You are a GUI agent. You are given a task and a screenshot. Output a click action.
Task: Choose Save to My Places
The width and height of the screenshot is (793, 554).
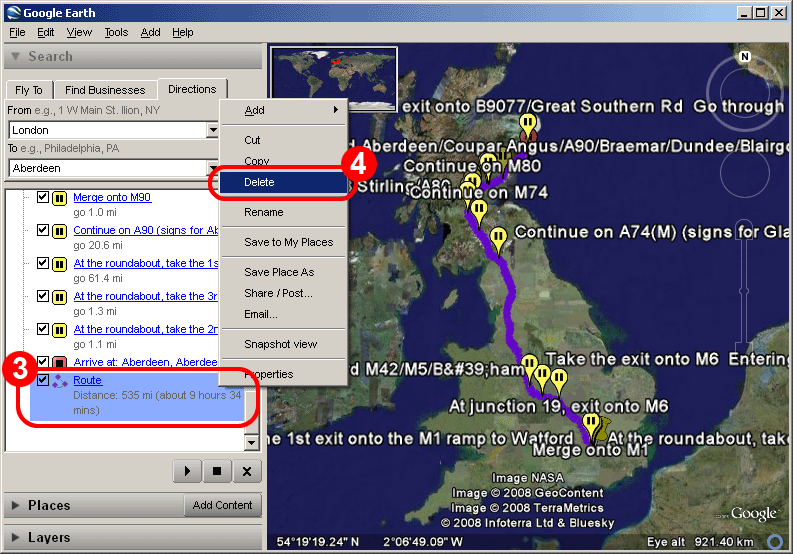[x=284, y=242]
